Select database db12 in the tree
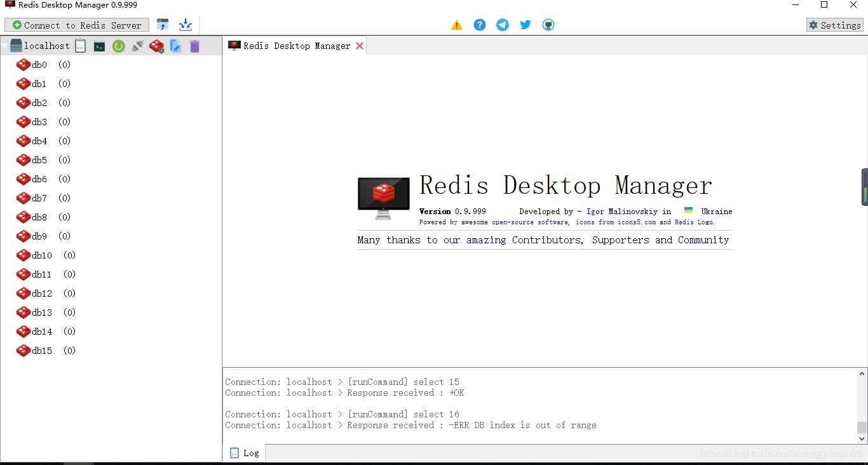The image size is (868, 465). 46,293
